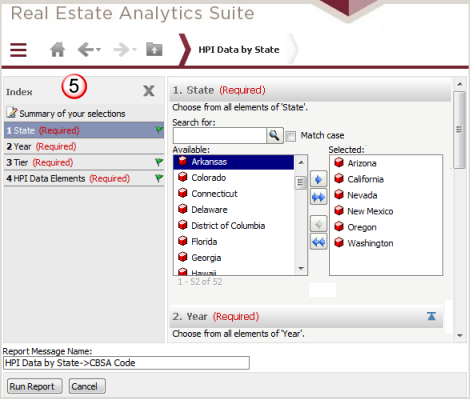Select District of Columbia in Available list

pyautogui.click(x=234, y=226)
